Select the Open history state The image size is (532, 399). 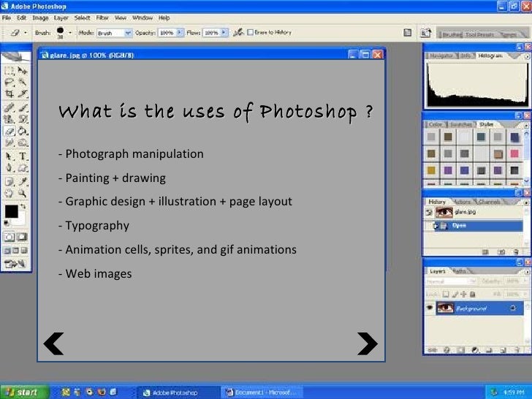point(459,226)
